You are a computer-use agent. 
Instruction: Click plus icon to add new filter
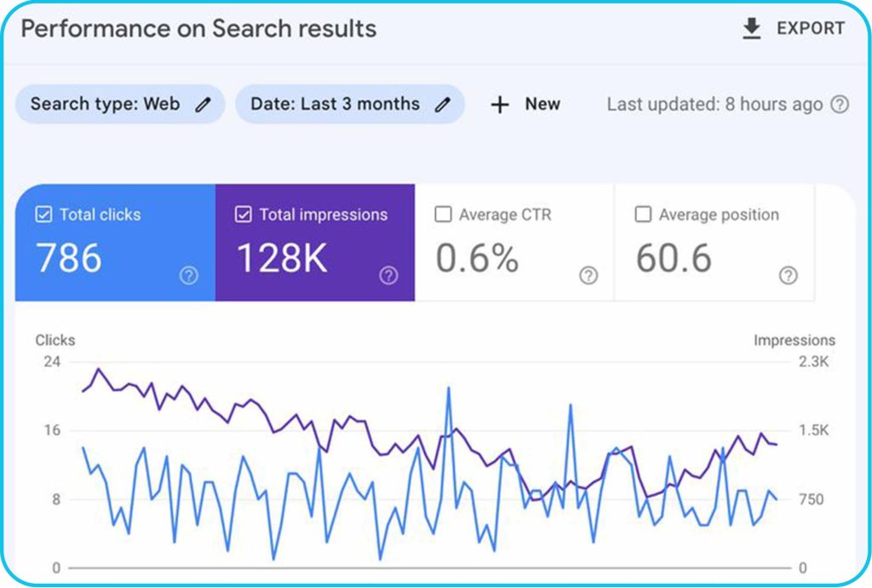pos(500,105)
